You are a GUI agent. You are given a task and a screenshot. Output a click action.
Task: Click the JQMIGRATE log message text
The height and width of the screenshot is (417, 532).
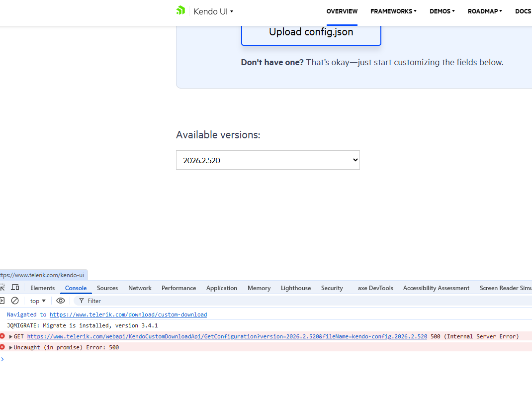[x=83, y=325]
